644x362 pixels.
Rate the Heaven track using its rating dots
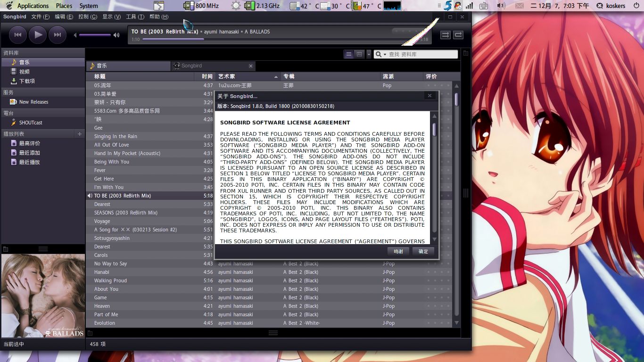tap(438, 306)
